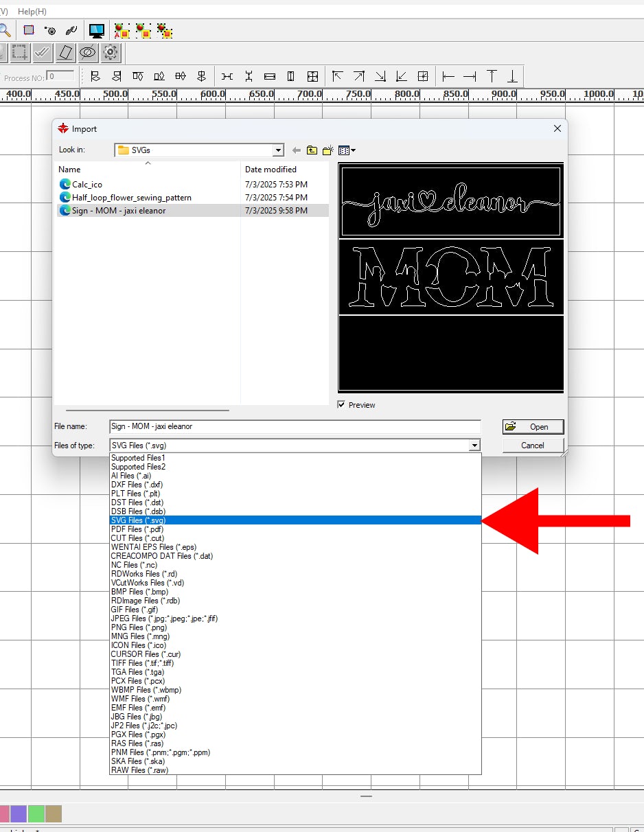Choose Supported Files1 from the list

295,458
